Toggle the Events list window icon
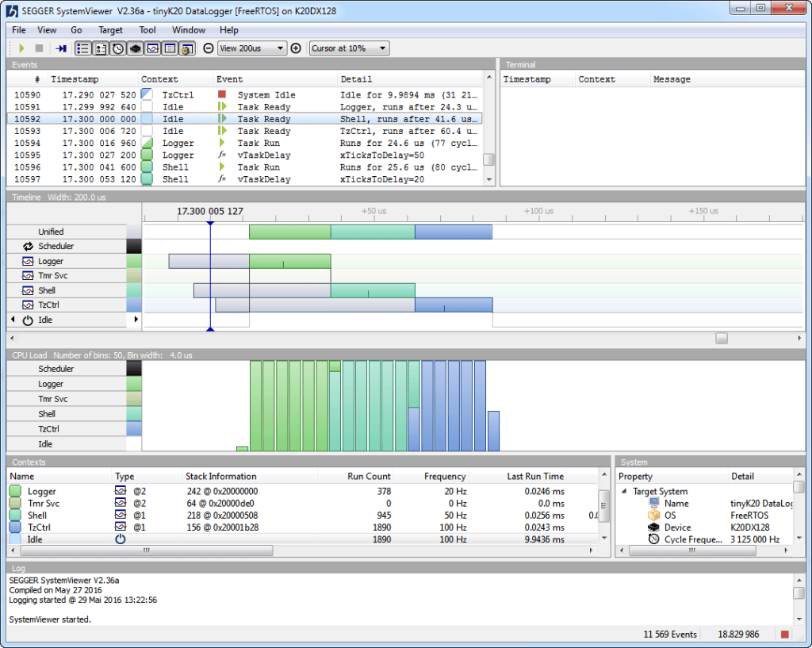 pyautogui.click(x=82, y=48)
